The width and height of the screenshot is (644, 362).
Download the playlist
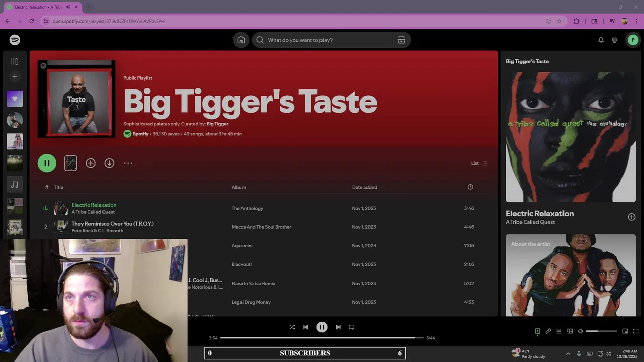[x=109, y=163]
